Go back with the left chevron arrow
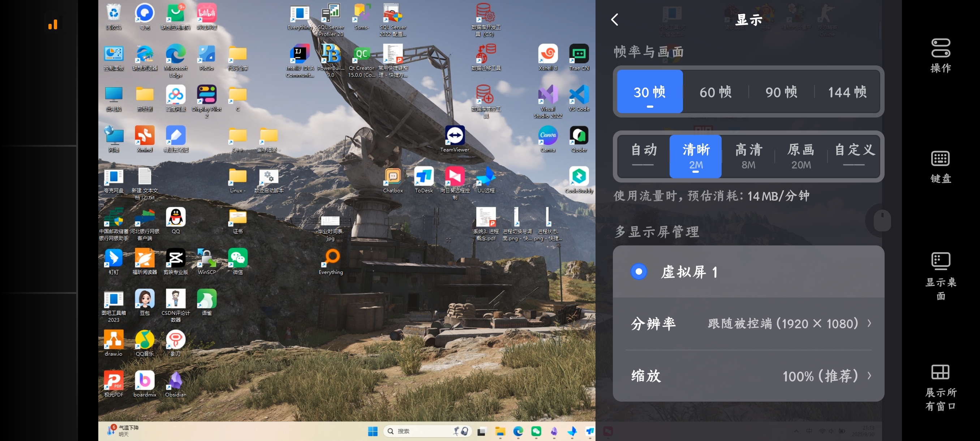 [615, 20]
